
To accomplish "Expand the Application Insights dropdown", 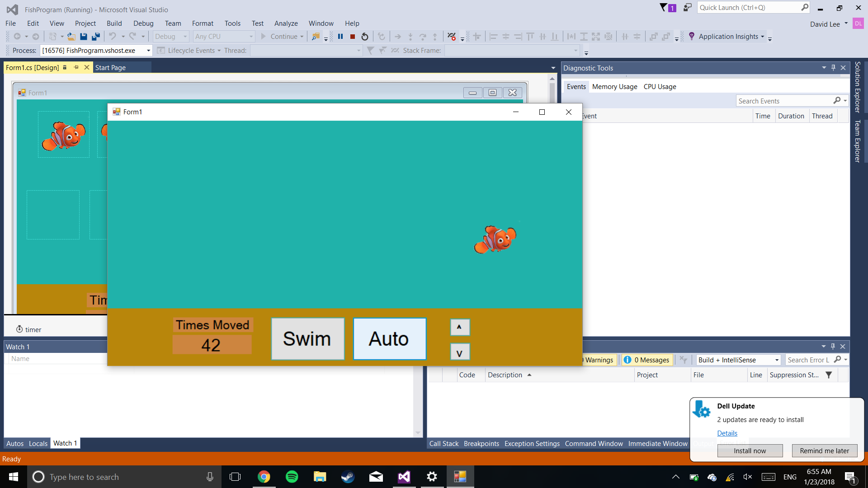I will point(763,37).
